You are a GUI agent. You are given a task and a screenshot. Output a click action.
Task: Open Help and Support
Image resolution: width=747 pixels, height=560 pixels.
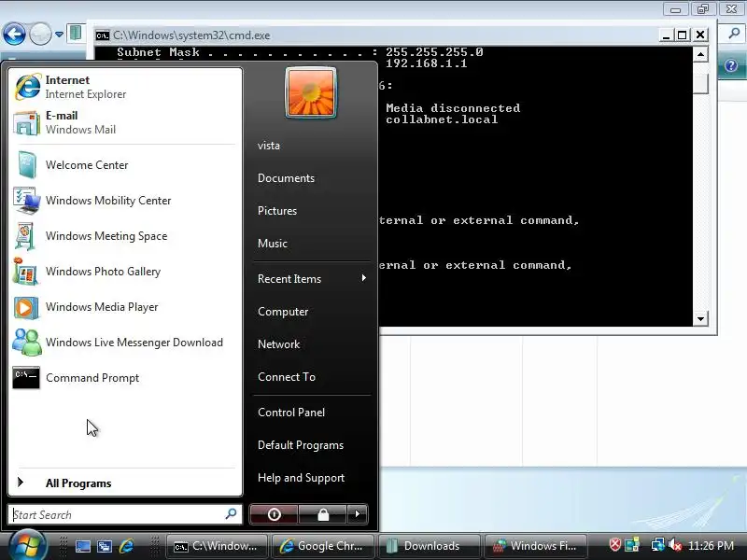tap(301, 478)
